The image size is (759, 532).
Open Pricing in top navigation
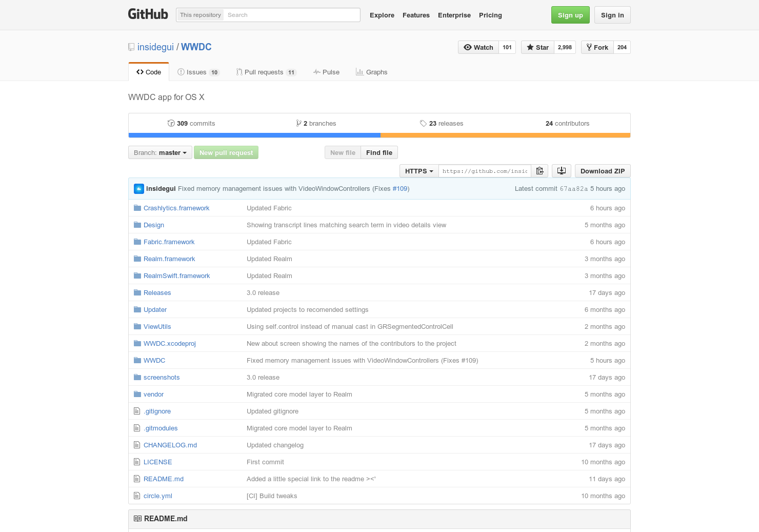(x=490, y=15)
